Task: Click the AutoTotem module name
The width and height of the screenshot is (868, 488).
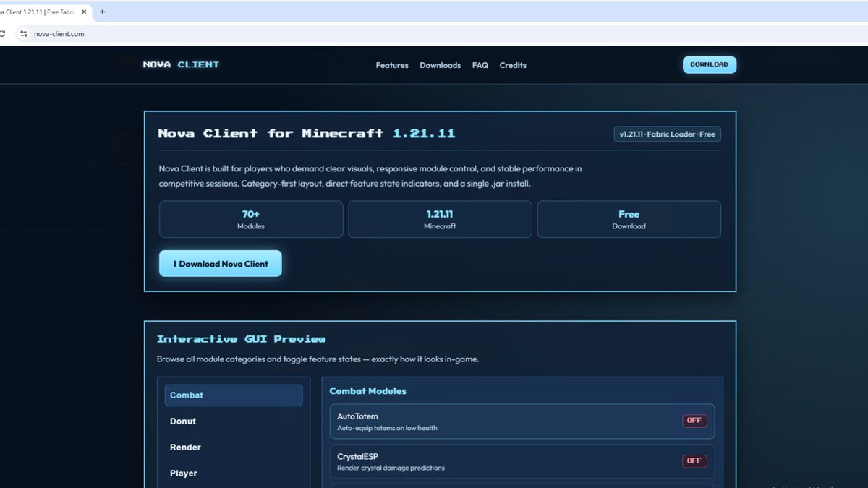Action: 357,416
